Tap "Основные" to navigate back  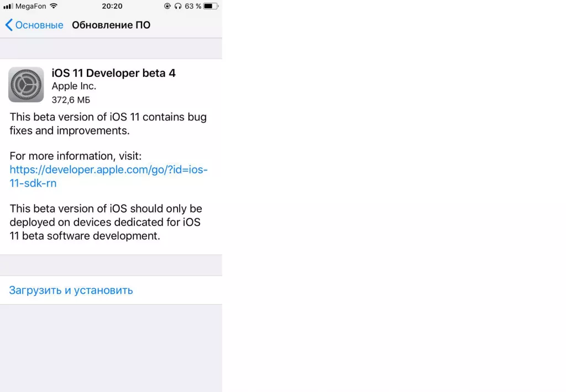38,25
